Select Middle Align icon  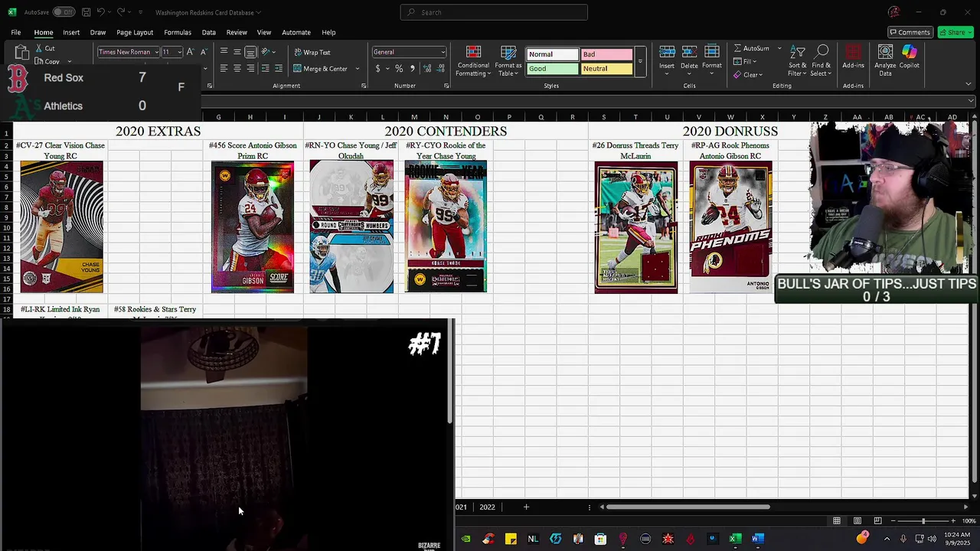237,52
